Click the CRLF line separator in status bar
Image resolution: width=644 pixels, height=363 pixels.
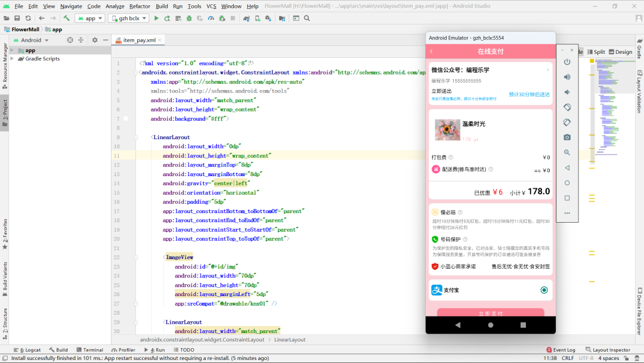568,358
